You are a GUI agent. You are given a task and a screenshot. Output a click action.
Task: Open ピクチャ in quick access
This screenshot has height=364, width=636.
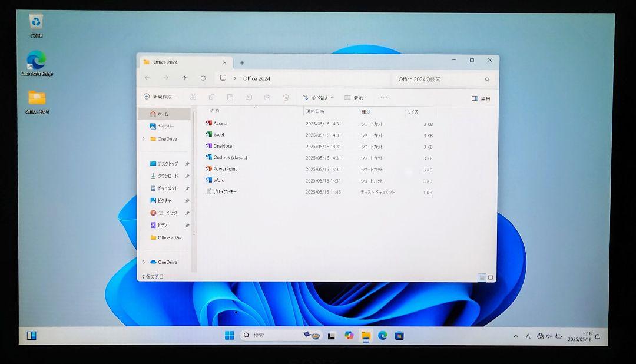(x=161, y=200)
